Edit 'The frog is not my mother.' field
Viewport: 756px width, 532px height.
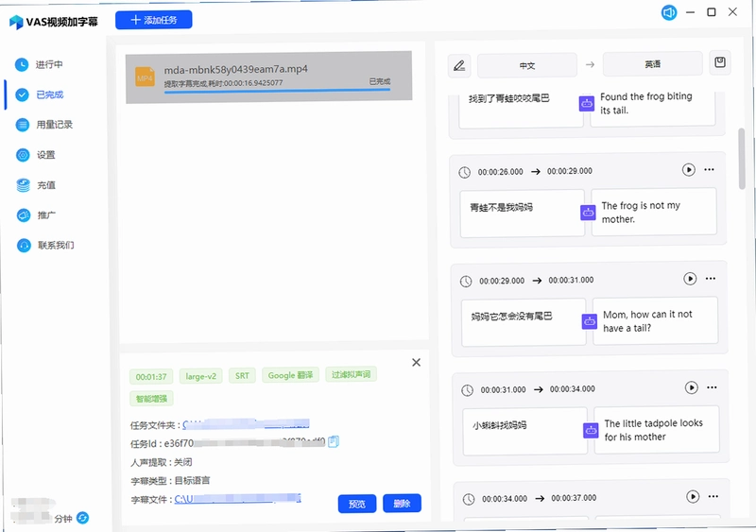pos(654,212)
